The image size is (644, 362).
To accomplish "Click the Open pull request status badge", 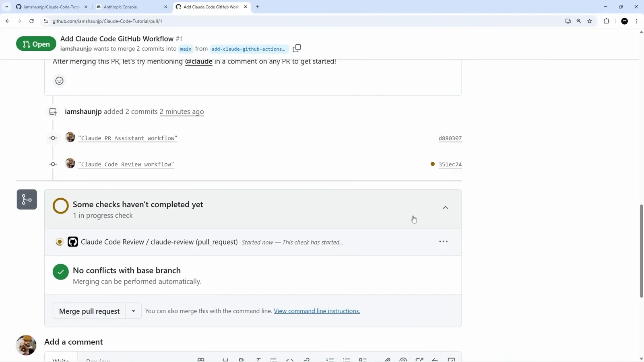I will tap(36, 44).
